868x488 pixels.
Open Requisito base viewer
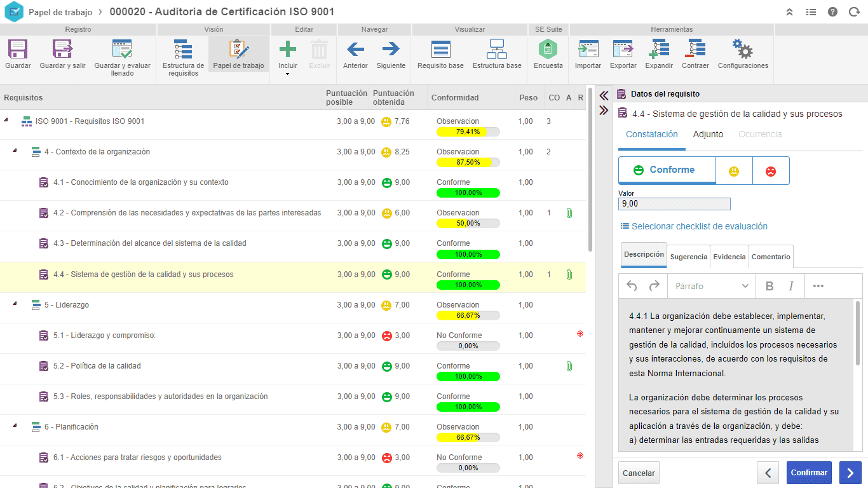coord(440,55)
